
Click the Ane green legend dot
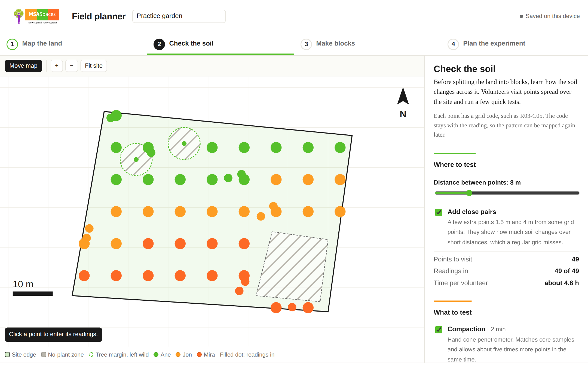click(x=156, y=354)
